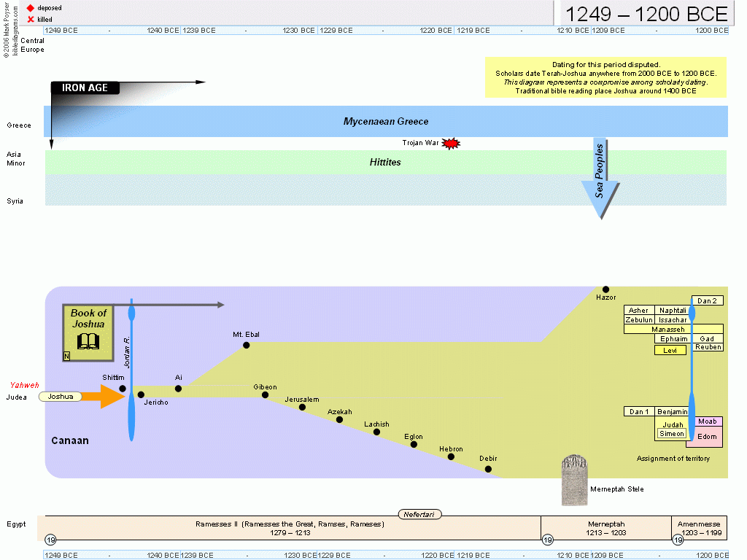This screenshot has width=747, height=560.
Task: Click the red killed X legend icon
Action: 31,19
